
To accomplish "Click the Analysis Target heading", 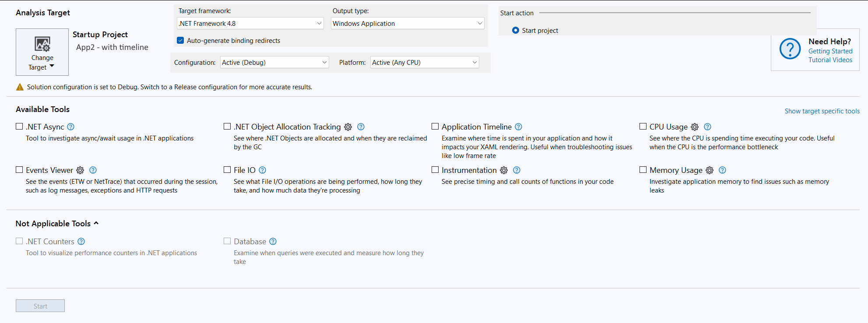I will (x=43, y=13).
